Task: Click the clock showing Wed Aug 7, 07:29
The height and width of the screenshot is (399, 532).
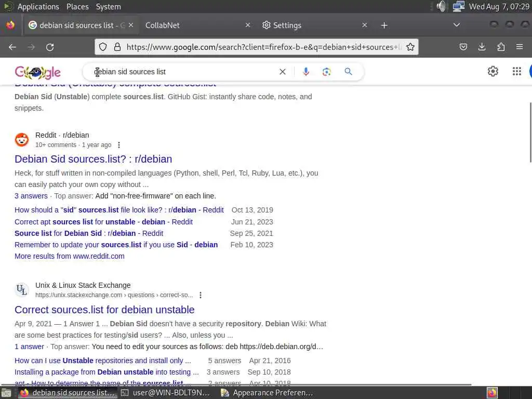Action: coord(499,6)
